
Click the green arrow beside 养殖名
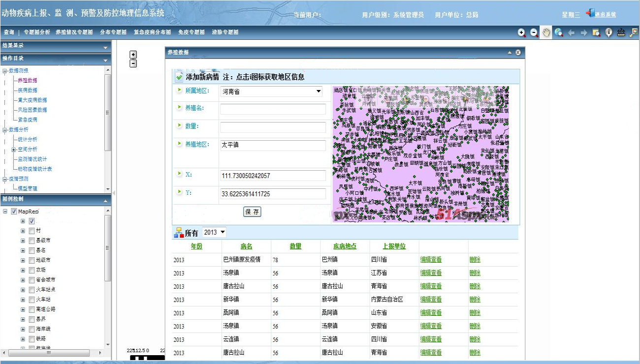coord(179,108)
